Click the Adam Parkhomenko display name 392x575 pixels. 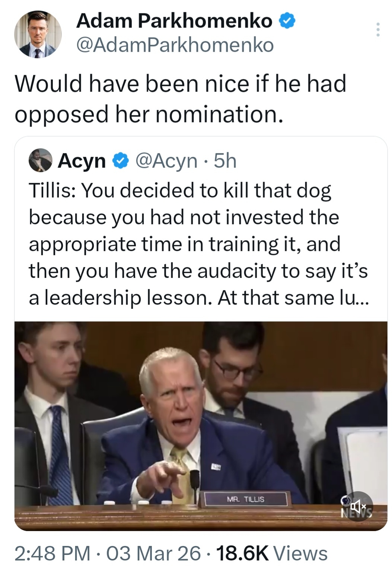pyautogui.click(x=174, y=21)
